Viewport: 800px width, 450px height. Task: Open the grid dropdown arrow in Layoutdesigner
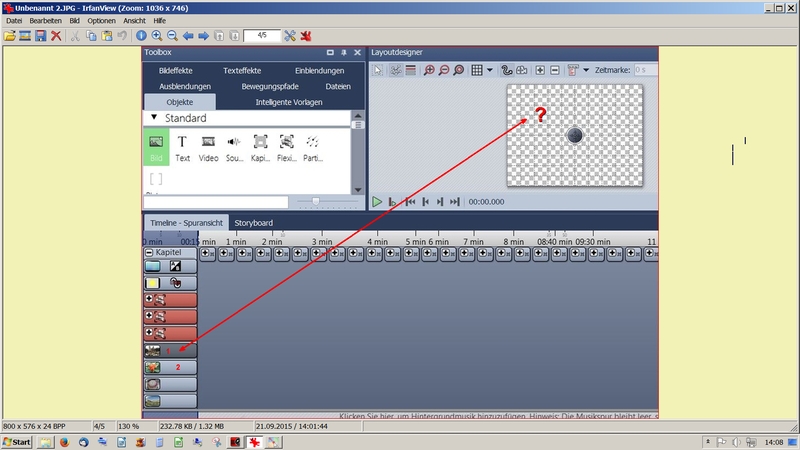pyautogui.click(x=490, y=70)
